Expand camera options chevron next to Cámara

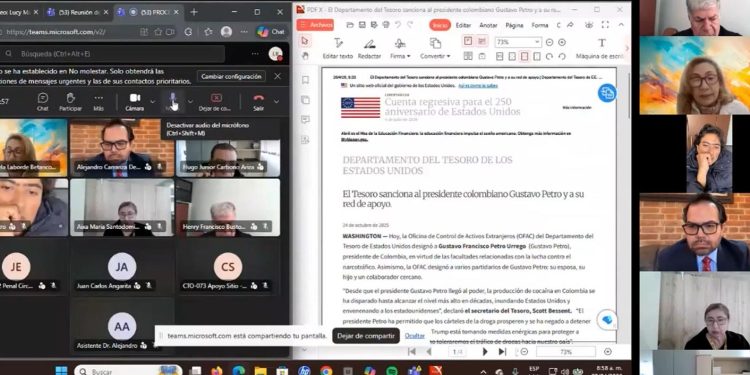(153, 101)
